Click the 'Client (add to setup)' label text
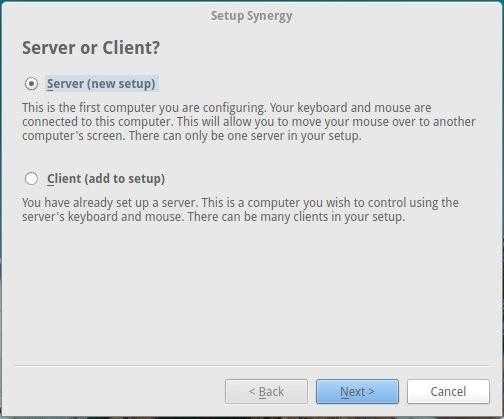Image resolution: width=504 pixels, height=419 pixels. pos(106,179)
